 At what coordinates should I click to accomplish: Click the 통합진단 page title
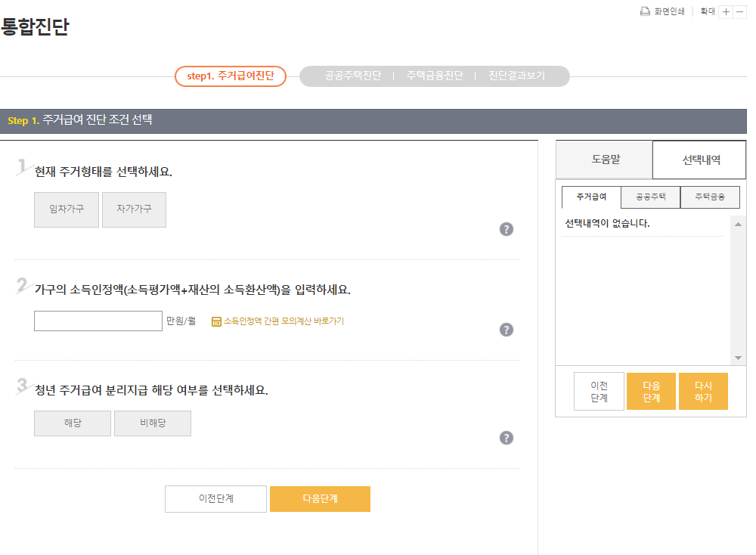pyautogui.click(x=35, y=26)
